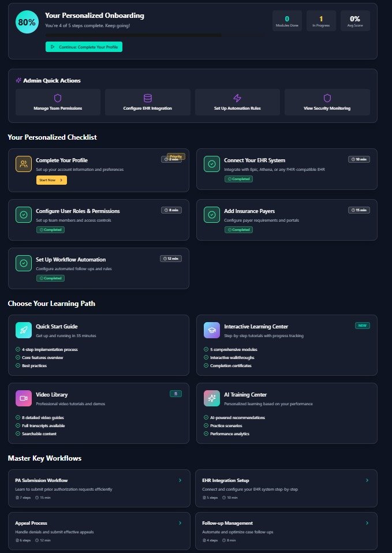Open the Video Library camera icon
392x553 pixels.
24,398
